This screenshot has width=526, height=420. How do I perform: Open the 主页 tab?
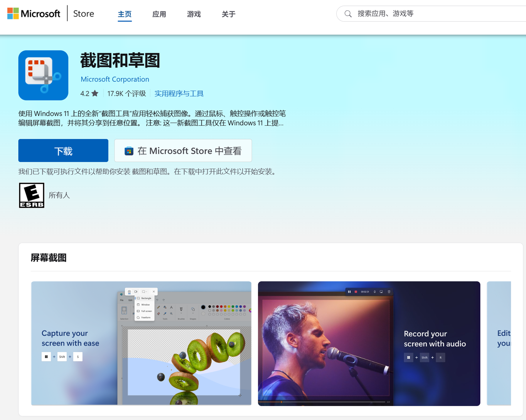pyautogui.click(x=124, y=14)
